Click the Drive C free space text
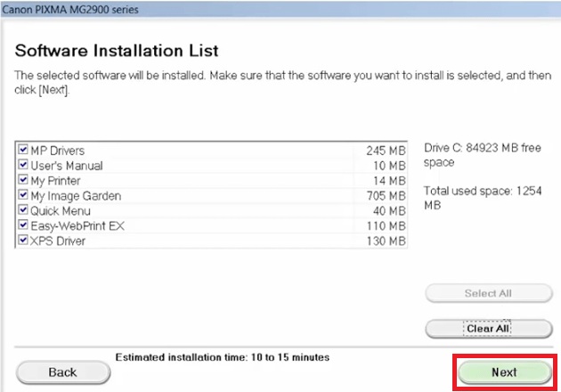561x392 pixels. coord(483,155)
